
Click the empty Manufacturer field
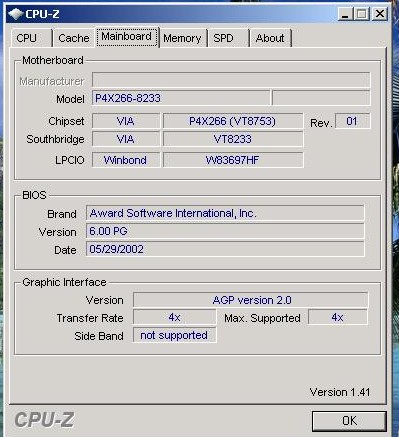coord(231,80)
